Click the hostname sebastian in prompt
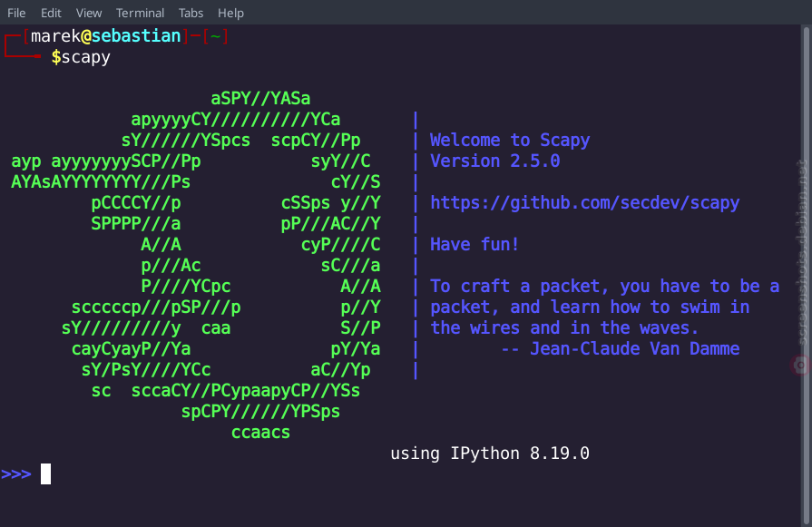 click(136, 35)
